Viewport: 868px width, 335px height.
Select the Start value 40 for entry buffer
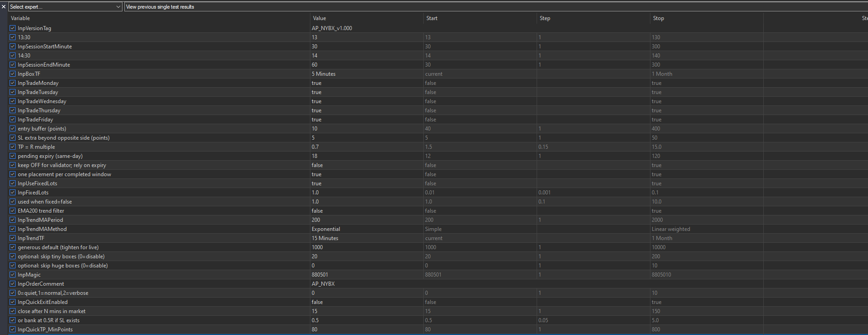[x=480, y=129]
